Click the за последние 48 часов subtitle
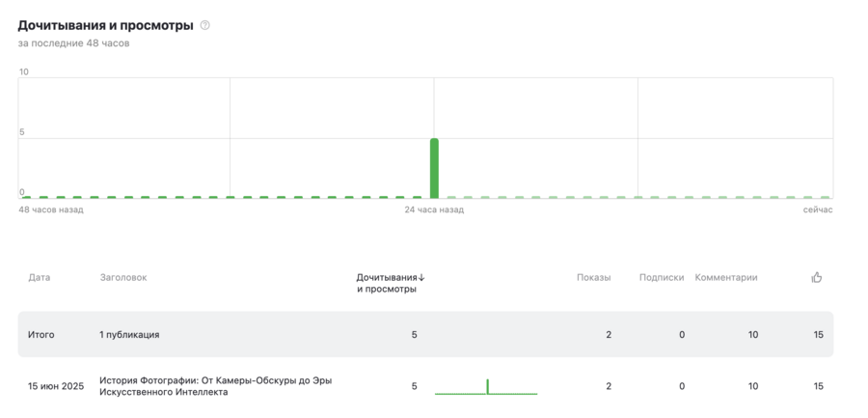The width and height of the screenshot is (868, 418). pyautogui.click(x=73, y=43)
